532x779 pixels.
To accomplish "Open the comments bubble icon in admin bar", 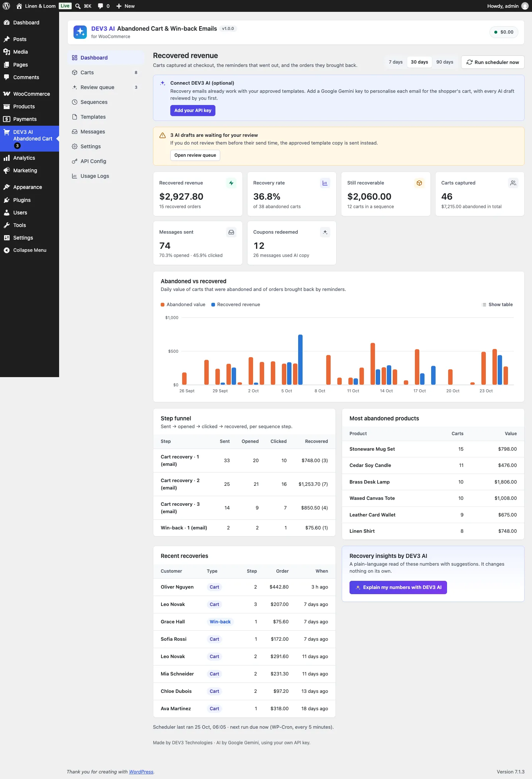I will pos(100,6).
